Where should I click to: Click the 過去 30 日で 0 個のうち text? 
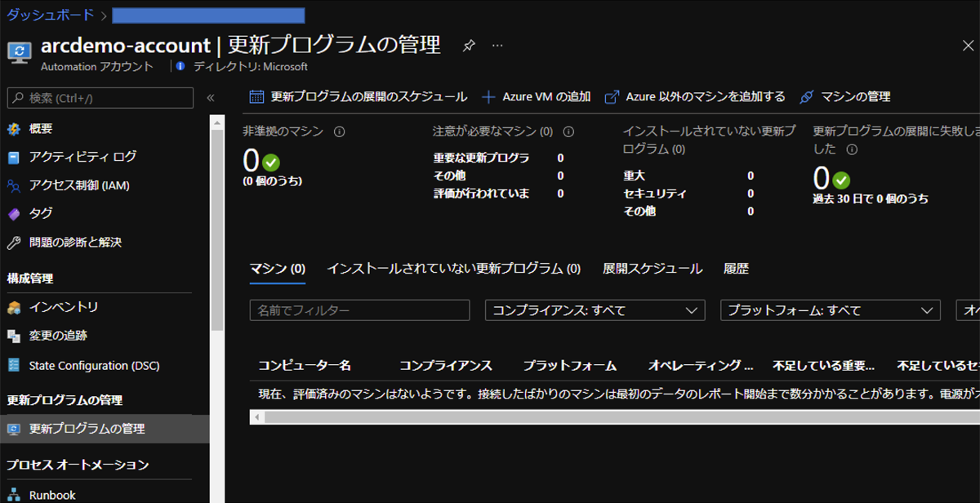[x=871, y=198]
